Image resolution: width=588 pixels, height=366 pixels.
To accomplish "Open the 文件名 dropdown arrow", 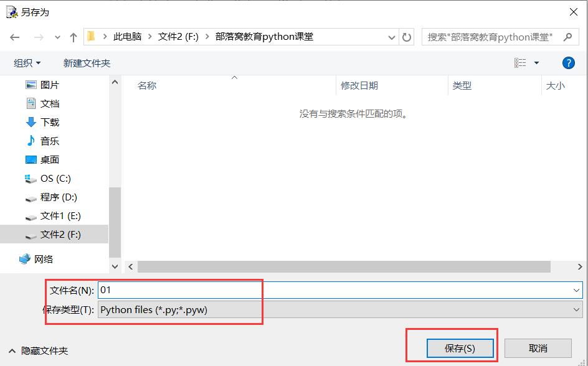I will click(576, 290).
